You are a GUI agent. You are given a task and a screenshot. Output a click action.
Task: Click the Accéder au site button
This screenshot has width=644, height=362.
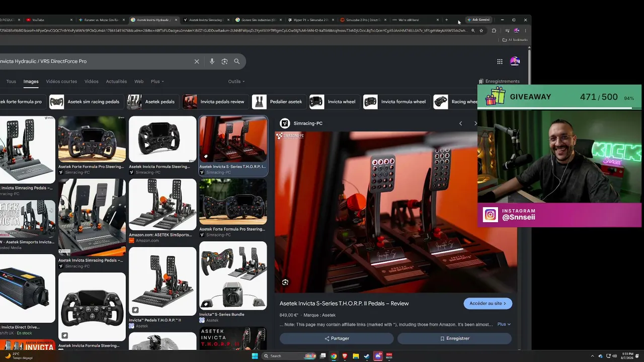pos(488,304)
